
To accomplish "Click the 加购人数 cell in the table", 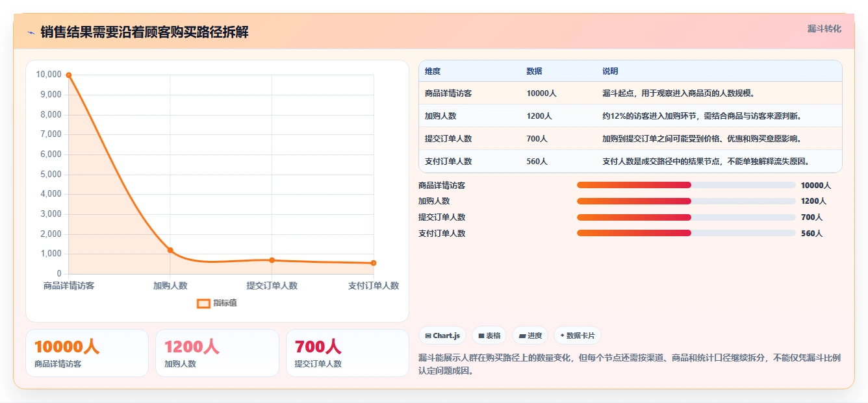I will 440,116.
